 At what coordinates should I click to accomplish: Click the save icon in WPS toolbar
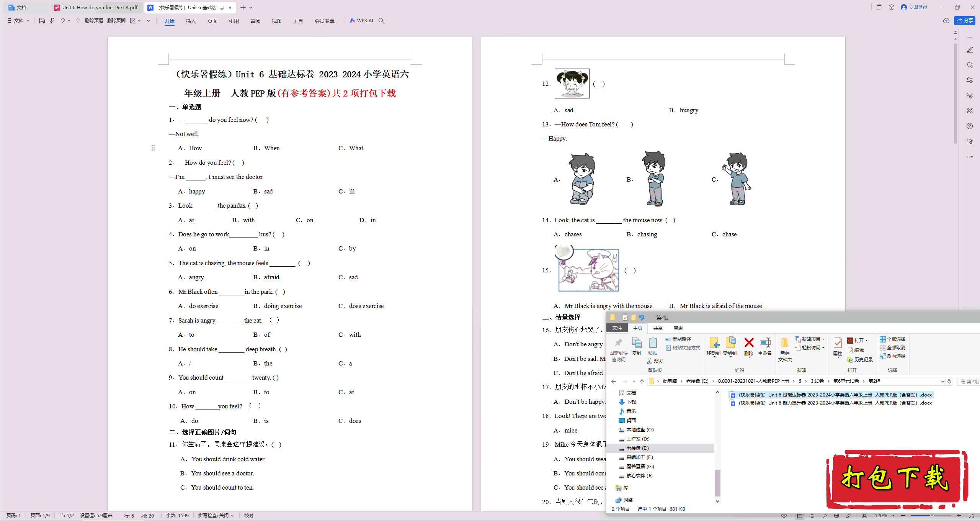[42, 21]
